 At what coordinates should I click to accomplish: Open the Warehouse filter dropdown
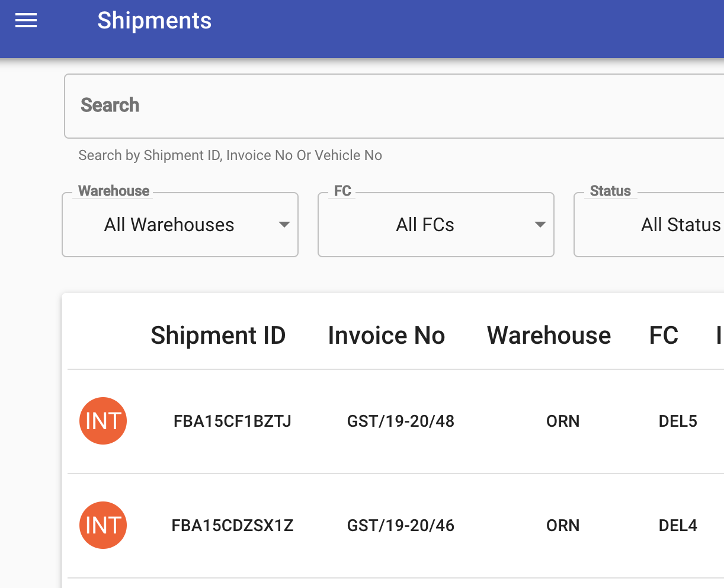click(180, 225)
